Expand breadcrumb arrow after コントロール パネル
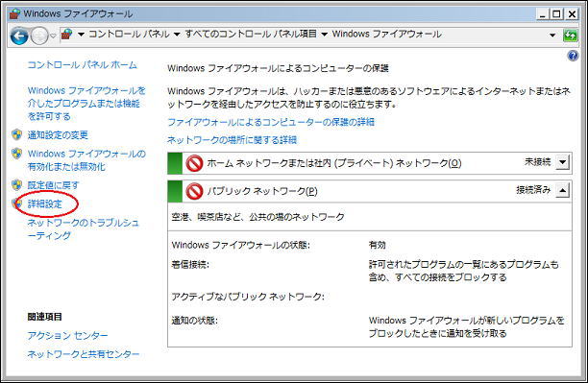The image size is (588, 383). [x=177, y=35]
